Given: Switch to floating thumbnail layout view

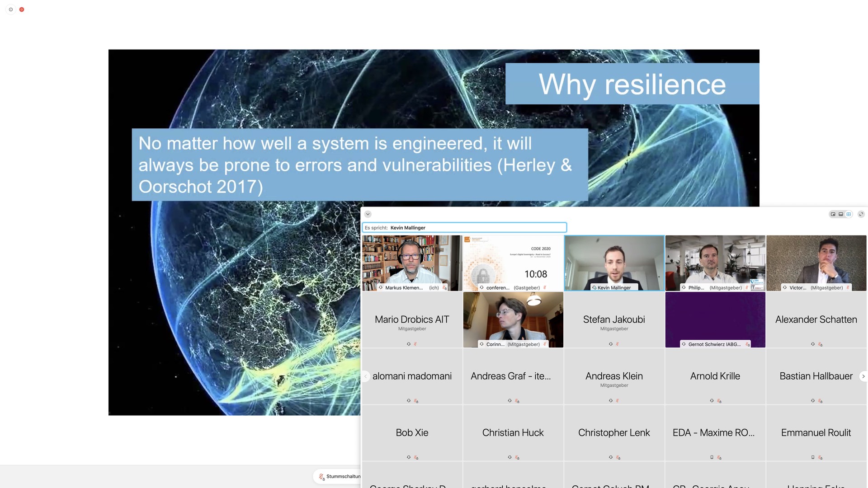Looking at the screenshot, I should point(833,214).
